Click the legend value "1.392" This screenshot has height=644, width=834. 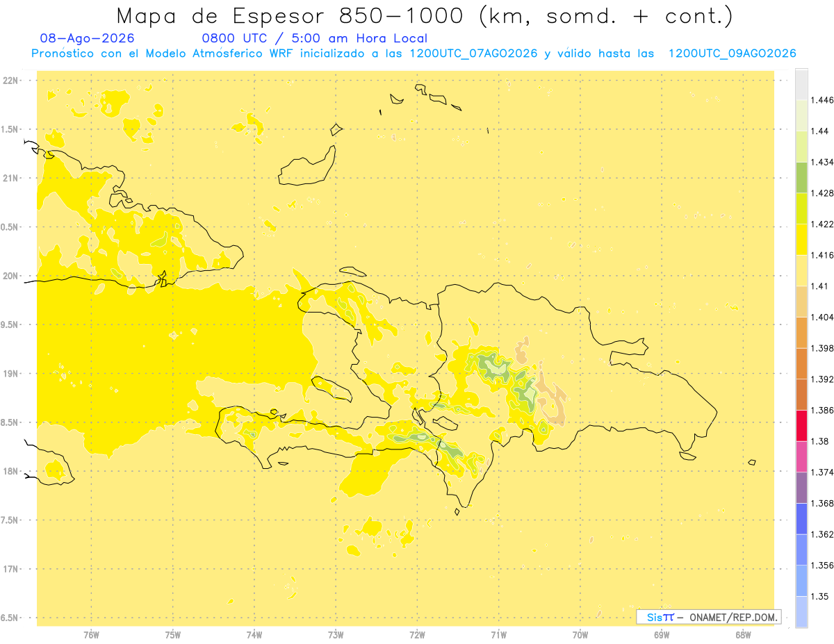(x=822, y=379)
